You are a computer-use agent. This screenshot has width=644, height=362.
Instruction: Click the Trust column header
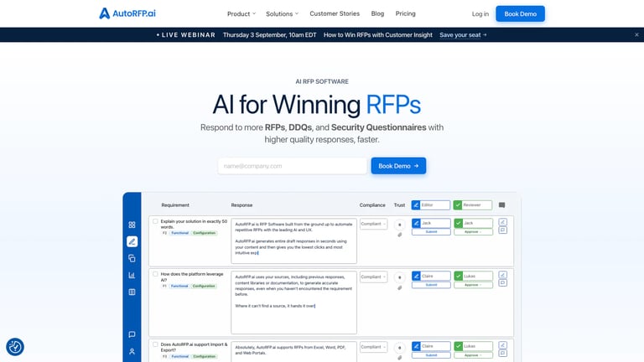(399, 204)
